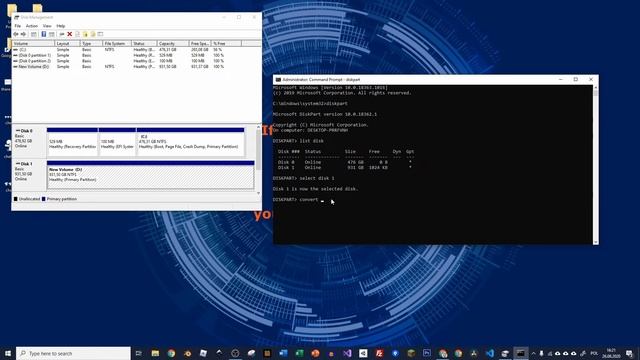Open the Action menu in Disk Management
The height and width of the screenshot is (360, 640).
pyautogui.click(x=31, y=26)
